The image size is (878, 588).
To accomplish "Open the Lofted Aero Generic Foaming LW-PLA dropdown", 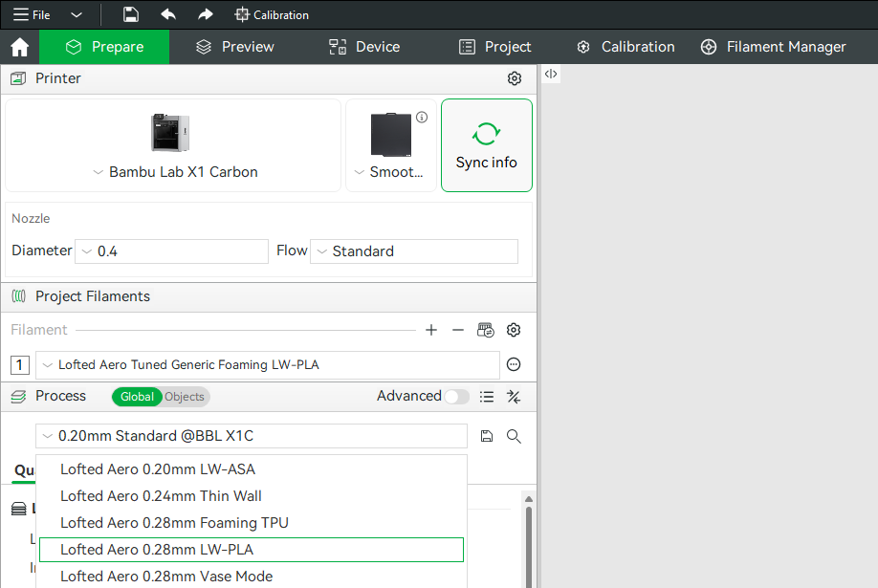I will pyautogui.click(x=268, y=365).
